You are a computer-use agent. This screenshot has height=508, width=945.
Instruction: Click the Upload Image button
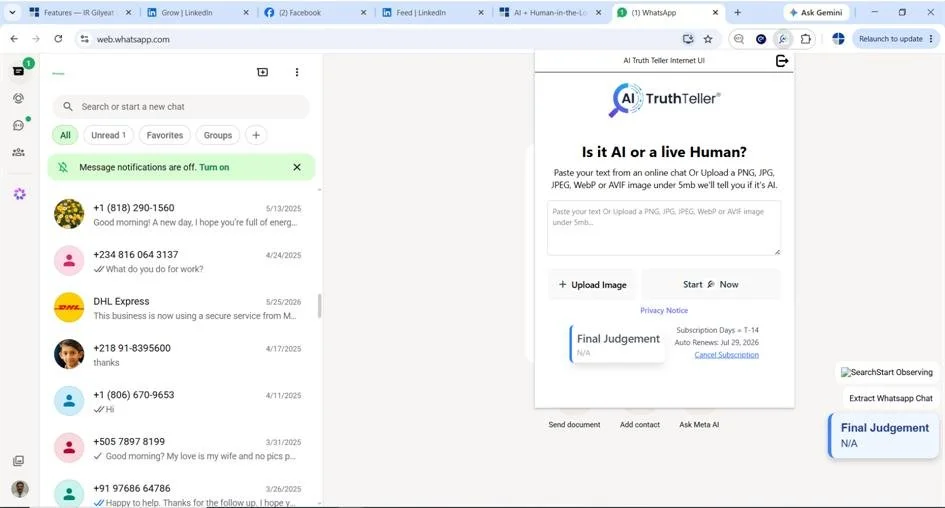[x=592, y=284]
